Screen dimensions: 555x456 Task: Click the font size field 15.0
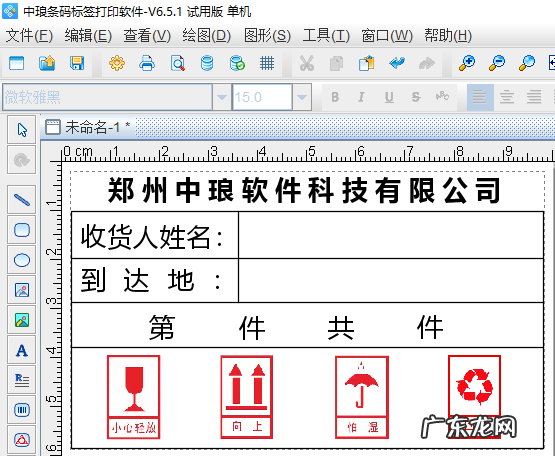(262, 97)
